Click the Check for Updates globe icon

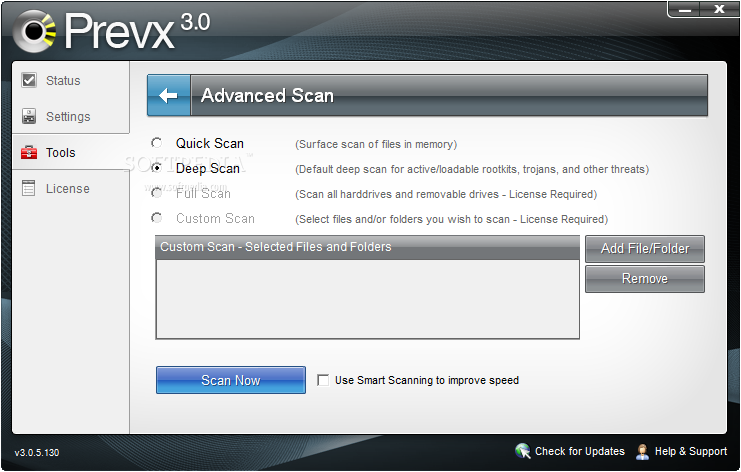point(523,451)
